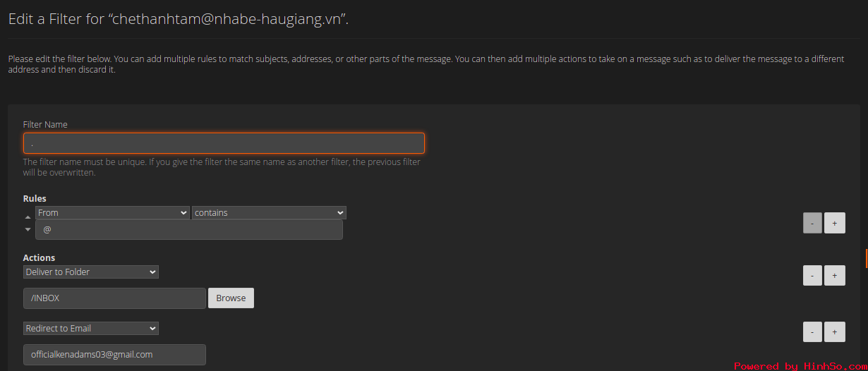Move the rule down with the down arrow
Screen dimensions: 868x371
point(28,230)
